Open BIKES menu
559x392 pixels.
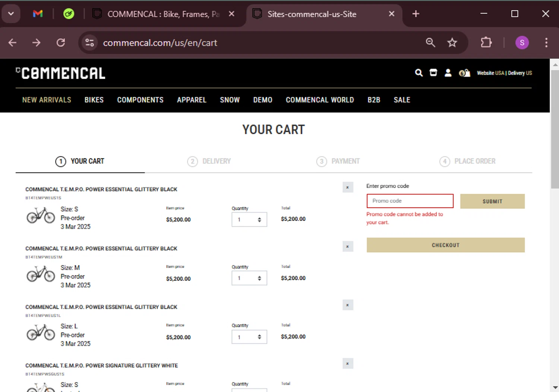pos(94,100)
